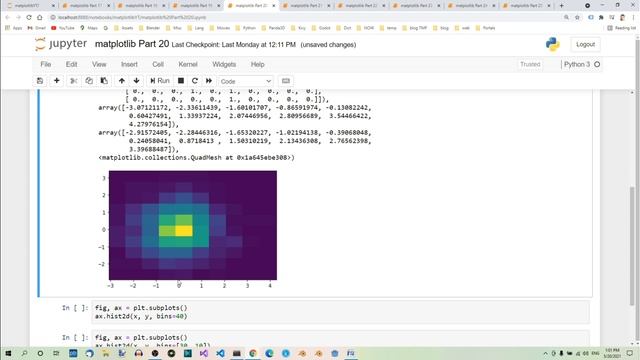Switch to the first browser tab
Image resolution: width=640 pixels, height=360 pixels.
click(30, 6)
